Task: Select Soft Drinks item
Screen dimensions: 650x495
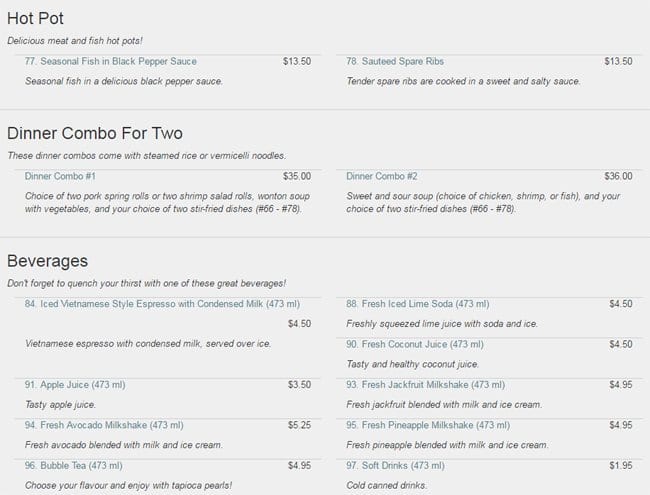Action: (396, 465)
